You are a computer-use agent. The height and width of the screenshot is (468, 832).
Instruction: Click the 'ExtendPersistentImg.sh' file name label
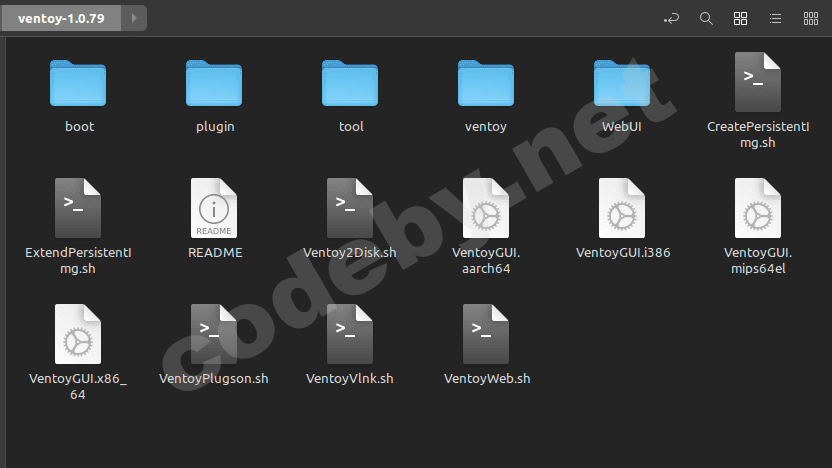tap(78, 261)
